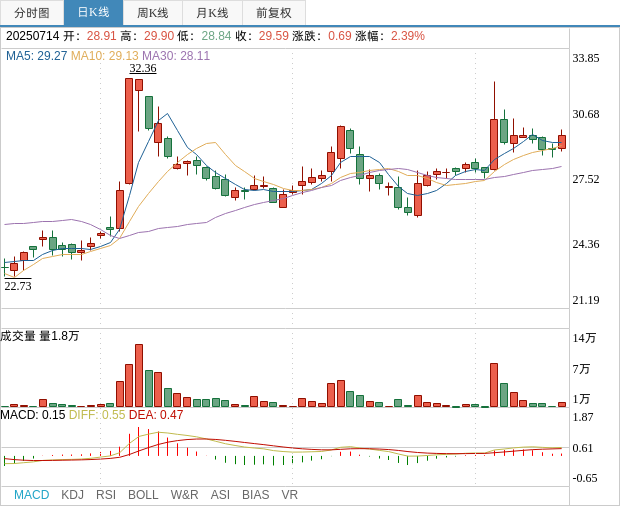The width and height of the screenshot is (620, 506).
Task: Click the 32.36 high price label
Action: [143, 68]
